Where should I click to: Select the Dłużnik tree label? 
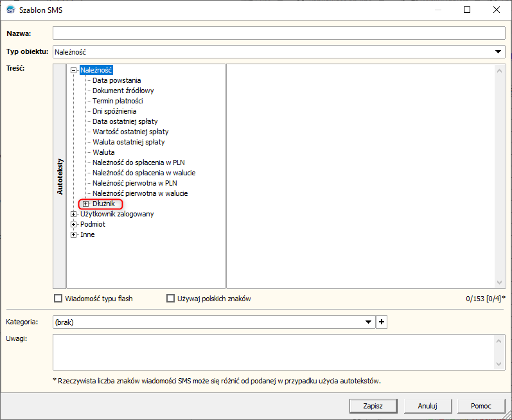(103, 204)
